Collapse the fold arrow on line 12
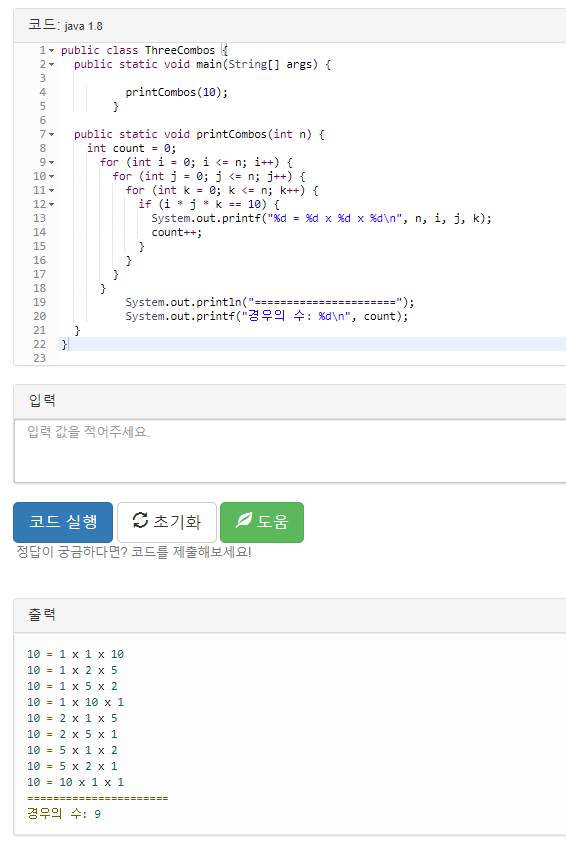The height and width of the screenshot is (850, 566). click(52, 204)
